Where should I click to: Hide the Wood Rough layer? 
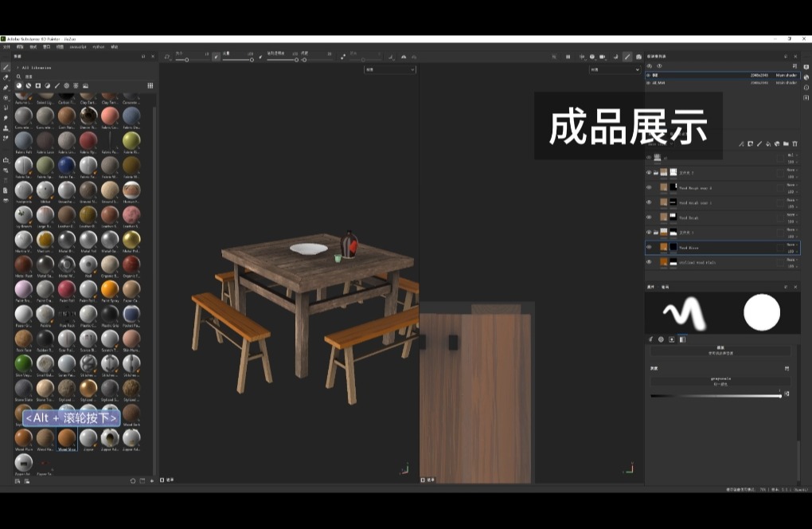click(x=648, y=217)
